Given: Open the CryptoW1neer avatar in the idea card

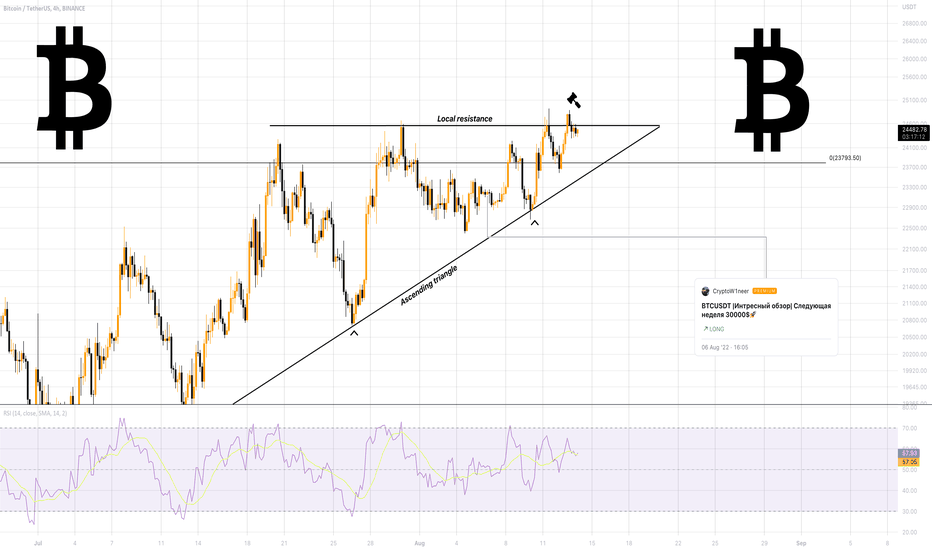Looking at the screenshot, I should pos(706,291).
